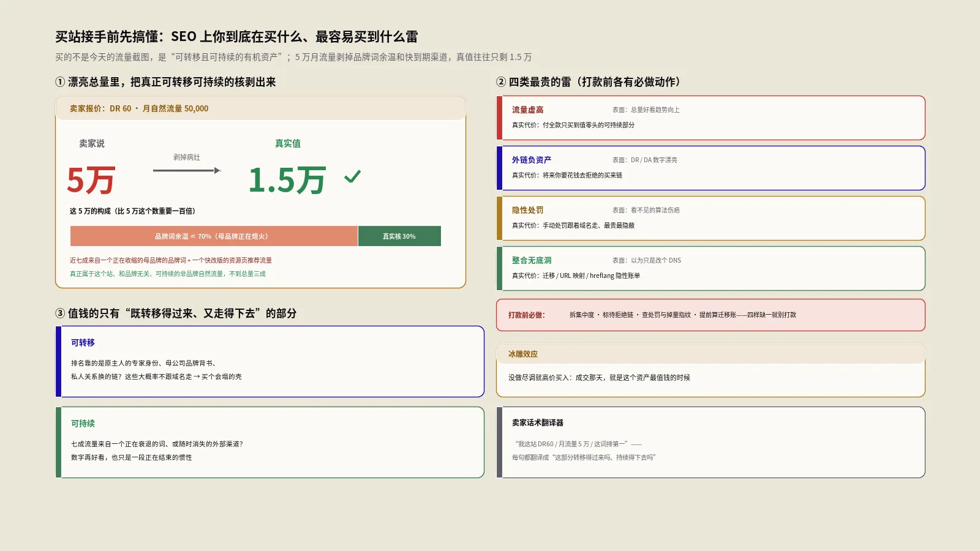980x551 pixels.
Task: Click the line starting 每句都翻译成
Action: click(584, 458)
